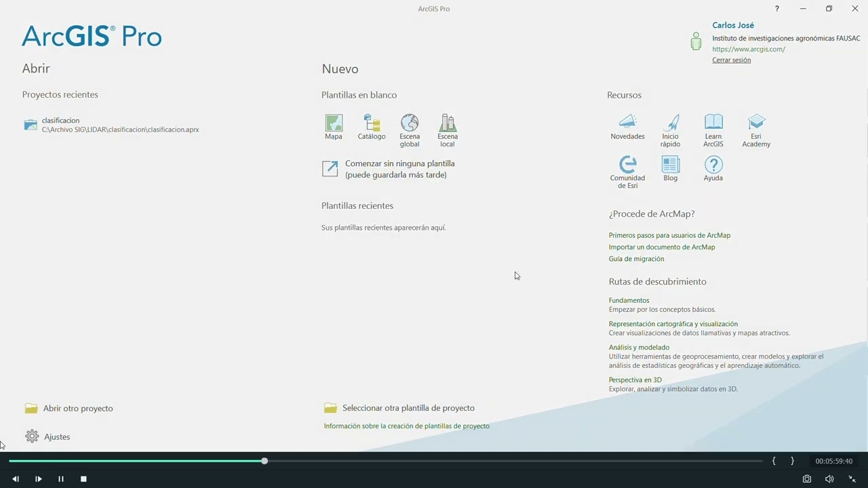Open Esri Academy resource
This screenshot has width=868, height=488.
pyautogui.click(x=756, y=130)
